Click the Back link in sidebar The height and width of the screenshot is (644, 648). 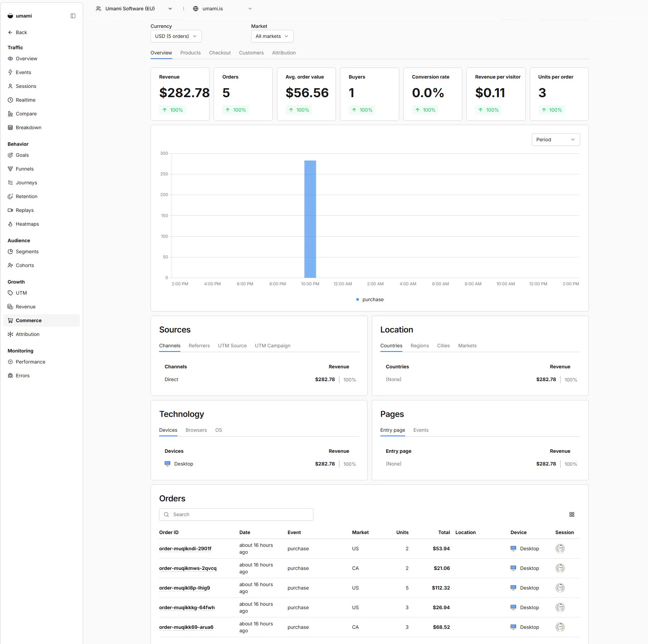click(17, 32)
